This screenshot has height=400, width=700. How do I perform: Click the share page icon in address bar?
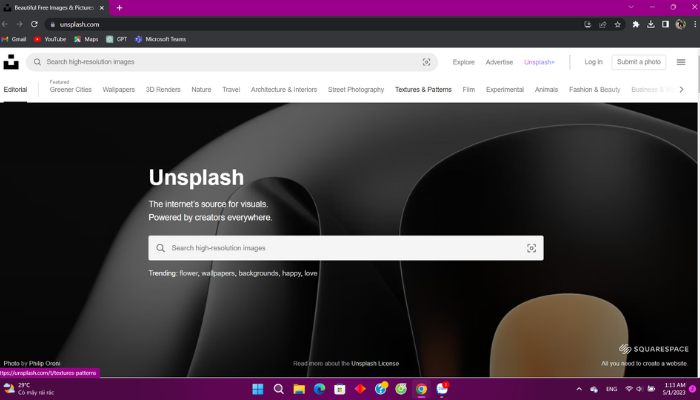603,25
